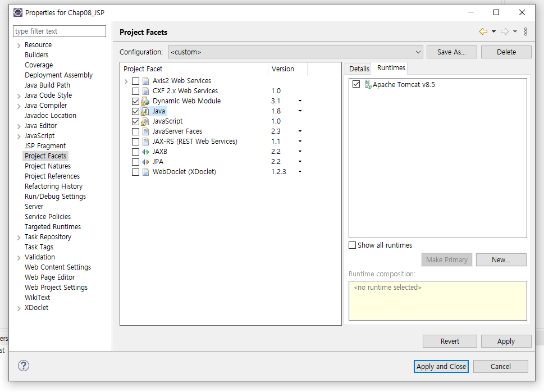Click the JAXB facet icon
This screenshot has width=544, height=392.
pos(146,152)
